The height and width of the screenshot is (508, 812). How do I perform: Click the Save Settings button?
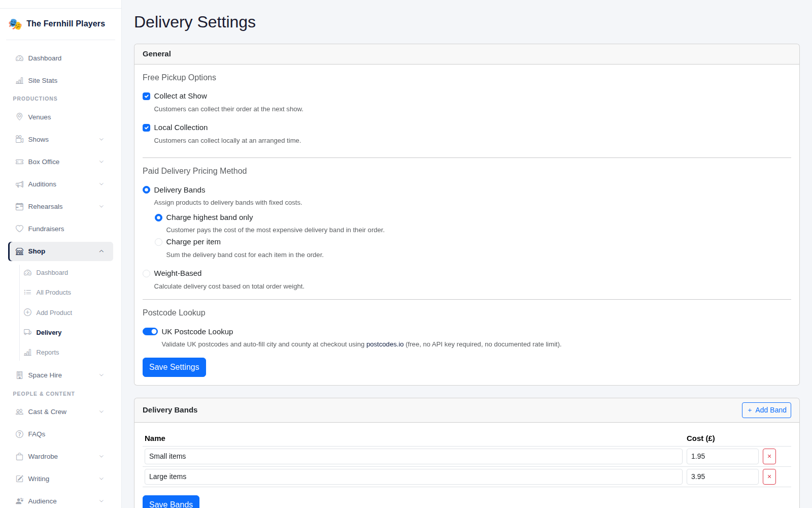tap(174, 367)
